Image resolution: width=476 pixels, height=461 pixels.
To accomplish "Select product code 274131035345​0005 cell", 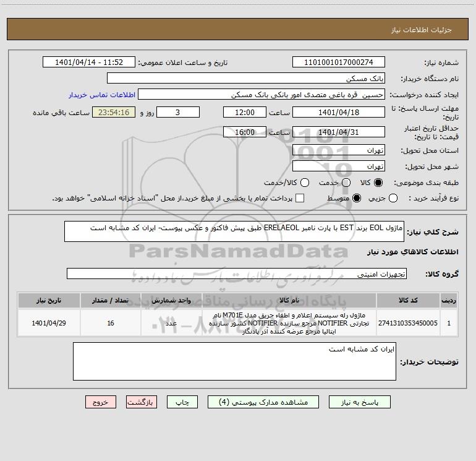I will (x=408, y=323).
